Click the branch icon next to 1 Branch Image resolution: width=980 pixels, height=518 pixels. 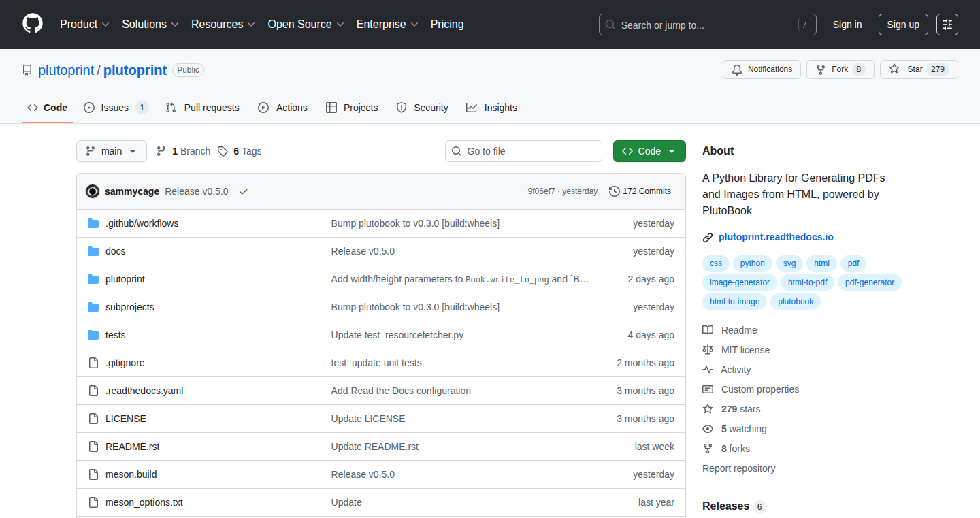coord(161,151)
